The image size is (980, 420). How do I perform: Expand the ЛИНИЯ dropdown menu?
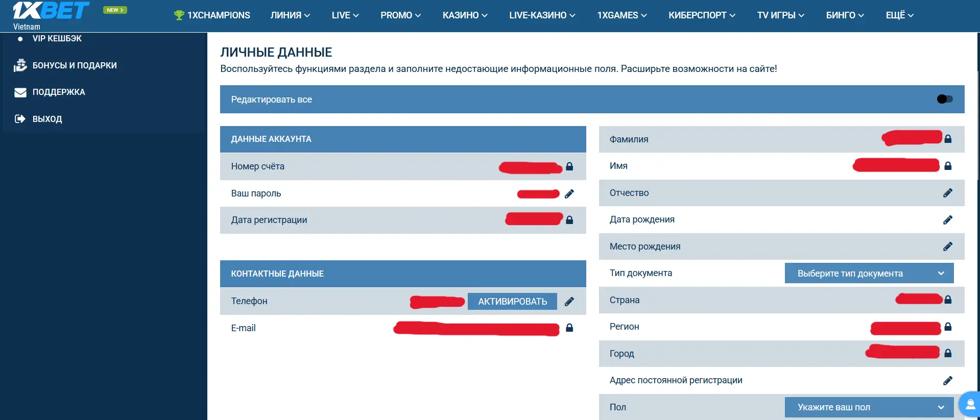click(290, 15)
